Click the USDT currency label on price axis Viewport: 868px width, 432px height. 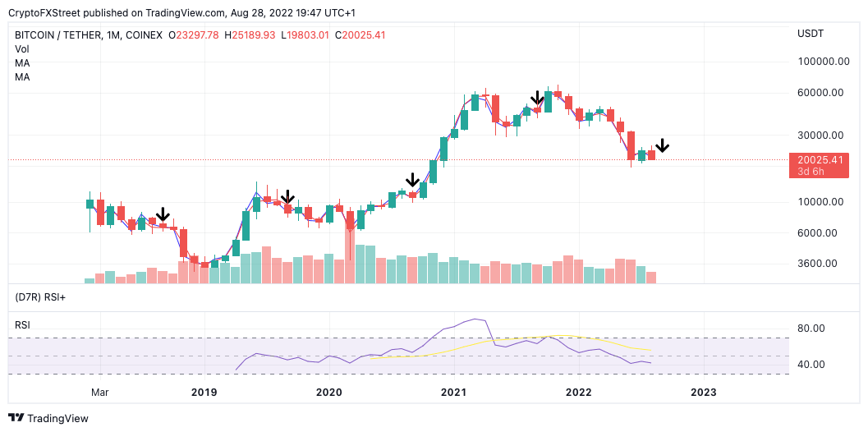tap(811, 34)
